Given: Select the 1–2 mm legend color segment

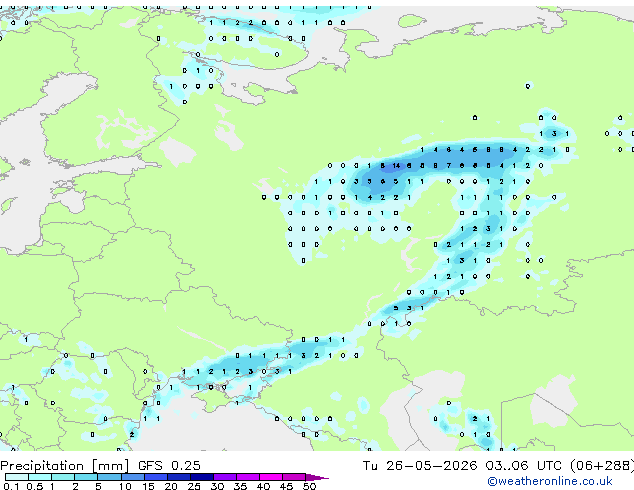Looking at the screenshot, I should point(63,477).
